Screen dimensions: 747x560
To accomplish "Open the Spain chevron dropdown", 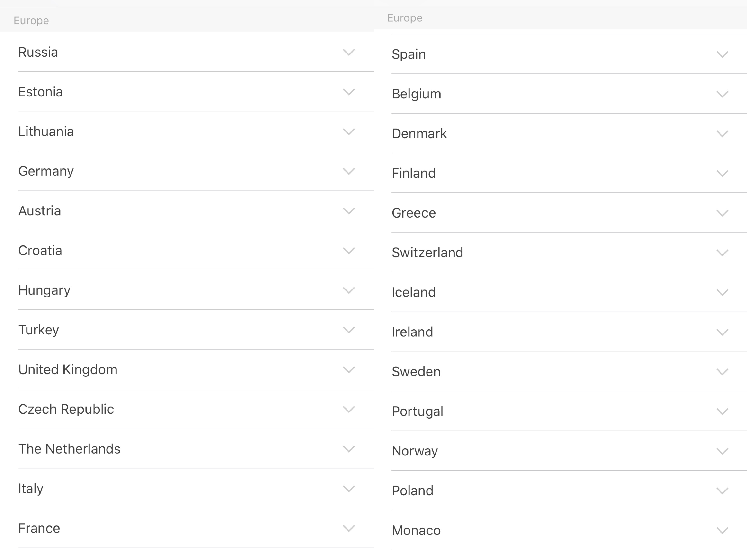I will tap(722, 54).
